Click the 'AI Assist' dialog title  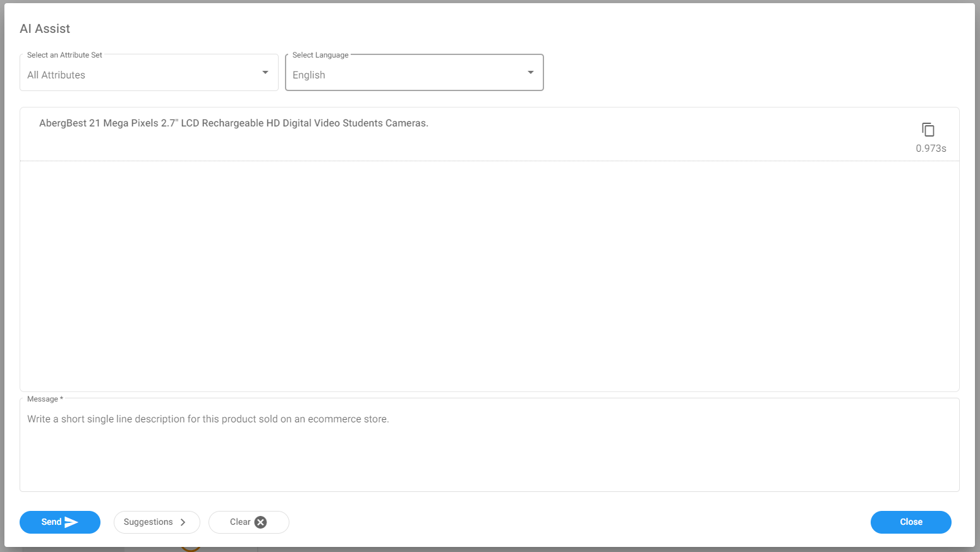(x=45, y=28)
